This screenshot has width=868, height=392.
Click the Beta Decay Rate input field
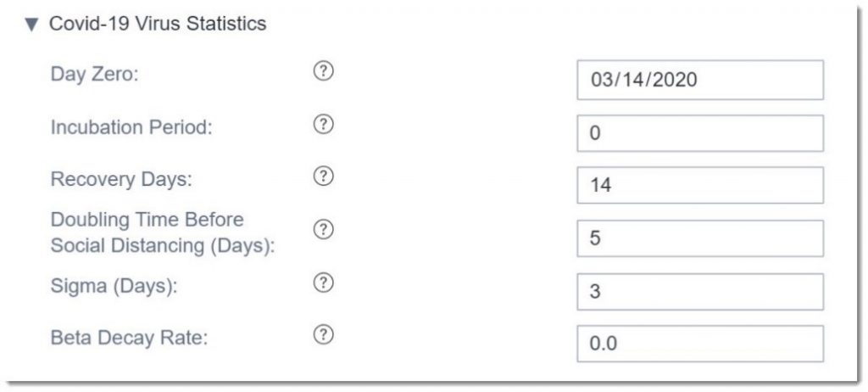pos(700,344)
